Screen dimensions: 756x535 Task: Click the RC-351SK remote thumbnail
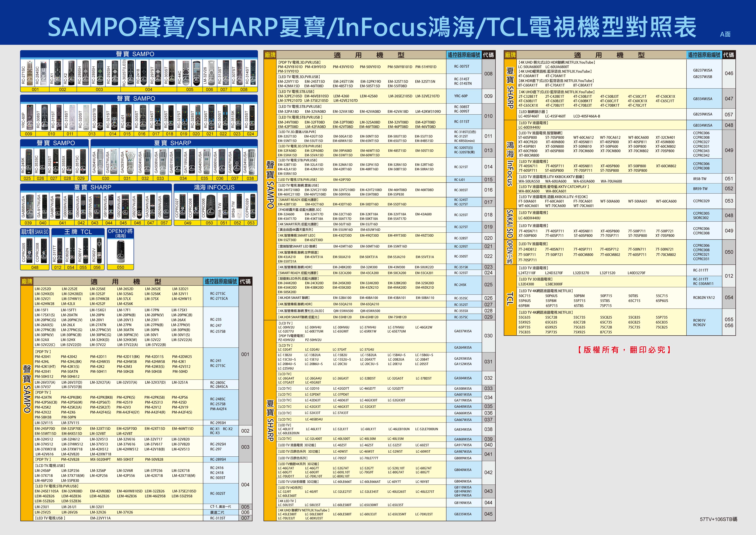point(239,117)
